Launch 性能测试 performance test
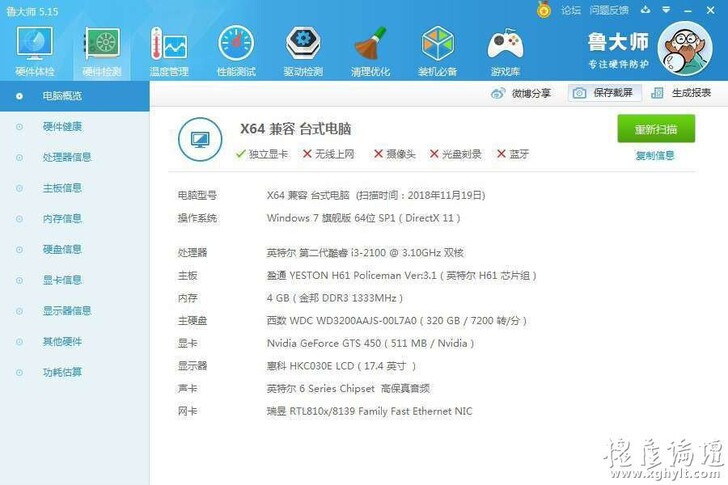728x485 pixels. pyautogui.click(x=236, y=52)
